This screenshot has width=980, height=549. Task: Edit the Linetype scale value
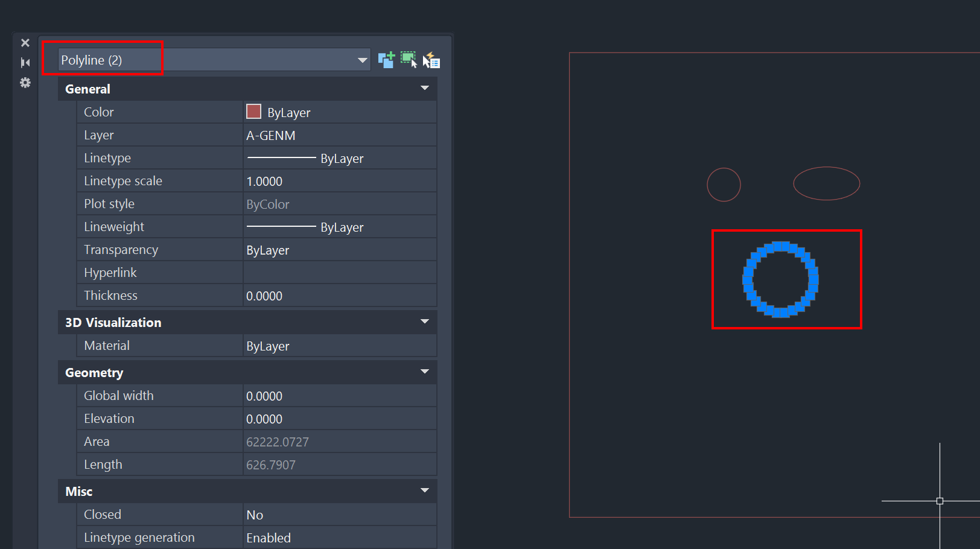338,180
